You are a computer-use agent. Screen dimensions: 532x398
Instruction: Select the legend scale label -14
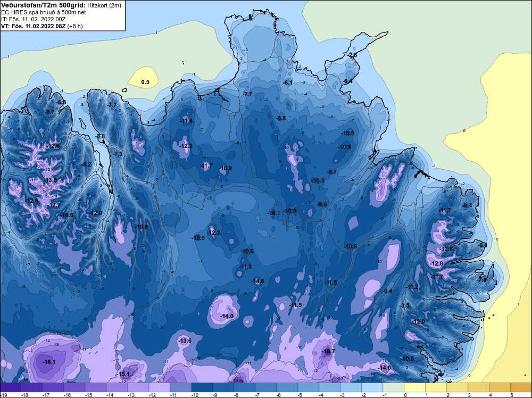109,395
